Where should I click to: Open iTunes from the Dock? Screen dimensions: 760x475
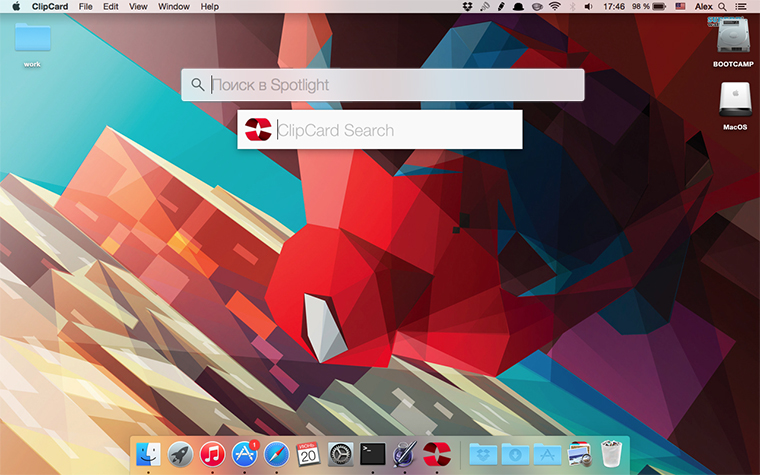click(x=212, y=454)
